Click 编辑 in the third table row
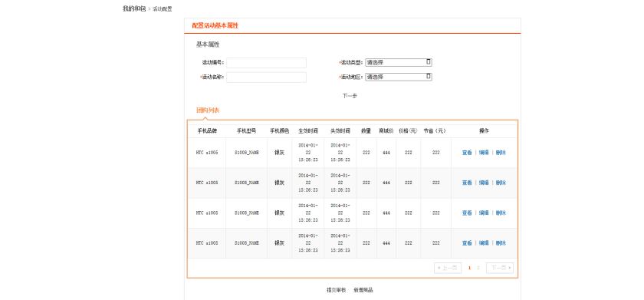 (x=484, y=213)
